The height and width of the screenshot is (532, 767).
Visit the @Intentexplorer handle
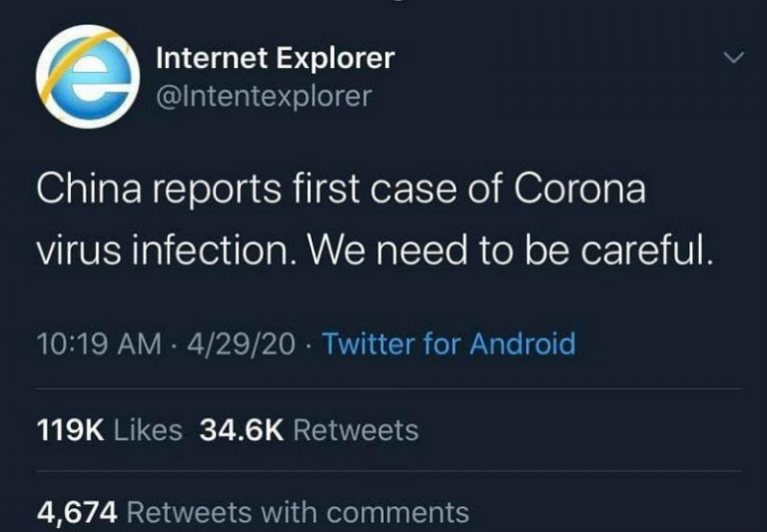264,97
